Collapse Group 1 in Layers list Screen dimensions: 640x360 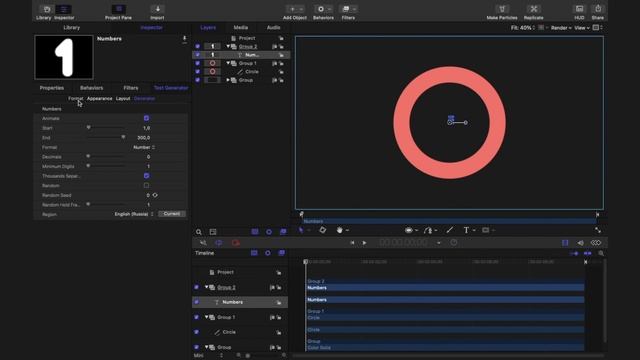click(x=228, y=63)
